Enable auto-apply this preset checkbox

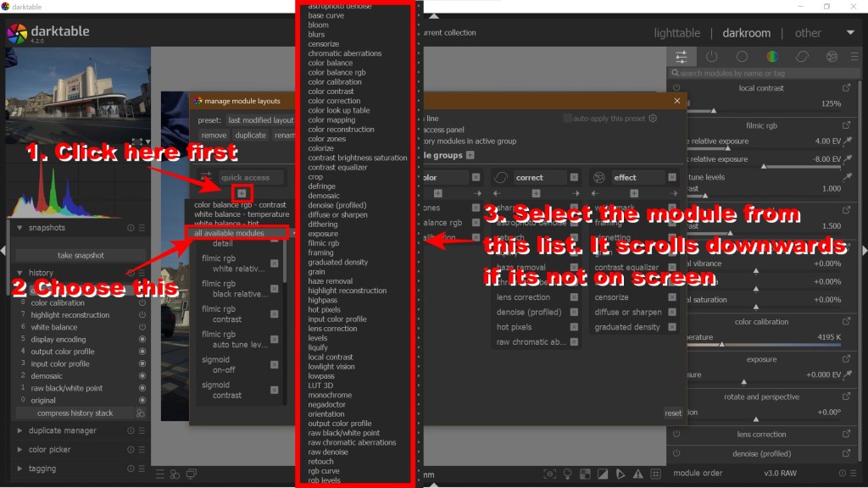point(567,119)
